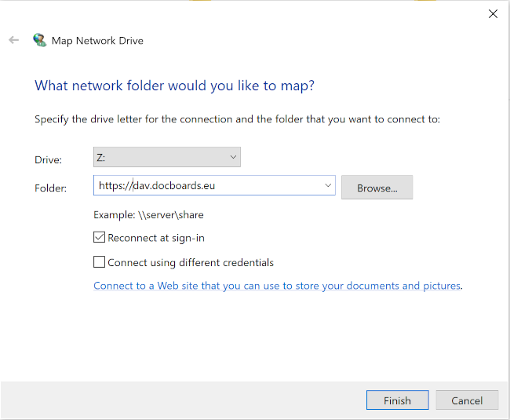Click the 'Specify the drive letter' instruction text

point(237,119)
